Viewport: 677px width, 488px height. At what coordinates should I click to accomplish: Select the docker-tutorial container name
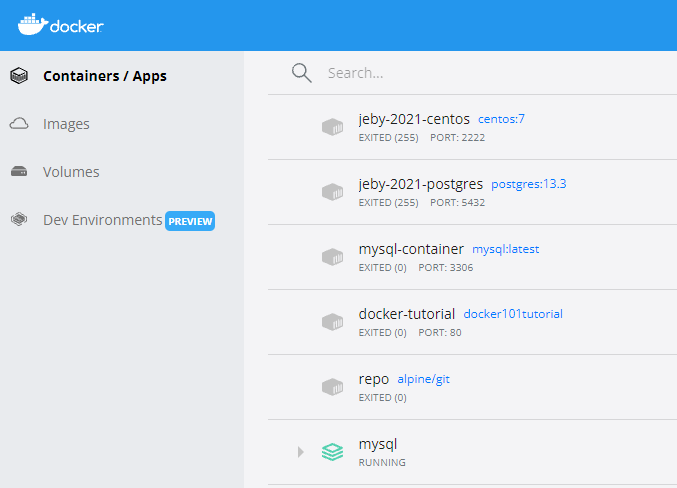click(407, 314)
